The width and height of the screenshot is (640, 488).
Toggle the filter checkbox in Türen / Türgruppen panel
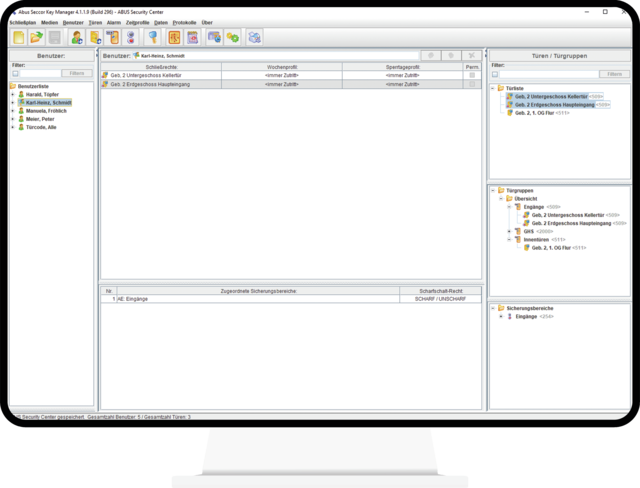[495, 74]
